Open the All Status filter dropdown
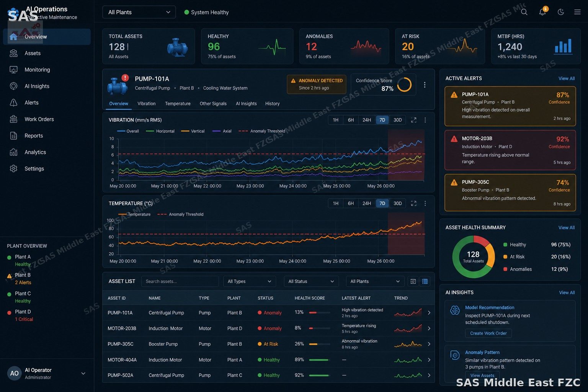This screenshot has width=588, height=392. pos(311,281)
